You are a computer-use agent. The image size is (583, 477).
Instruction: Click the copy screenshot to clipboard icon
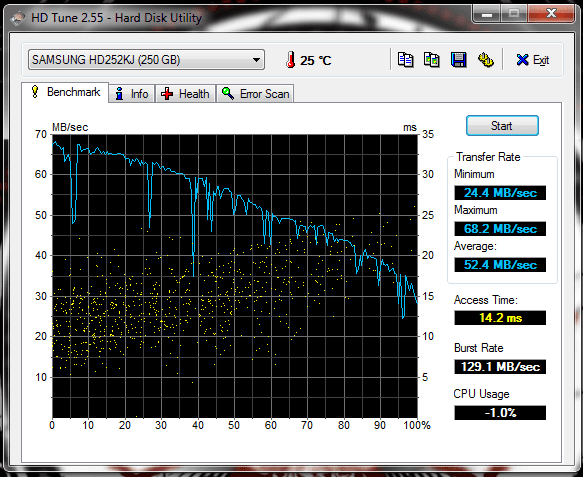tap(432, 59)
